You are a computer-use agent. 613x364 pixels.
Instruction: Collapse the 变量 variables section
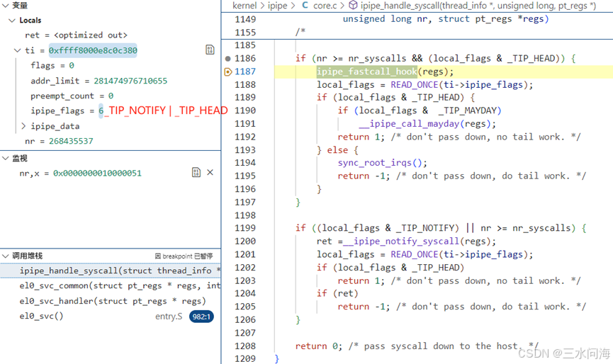pyautogui.click(x=6, y=6)
